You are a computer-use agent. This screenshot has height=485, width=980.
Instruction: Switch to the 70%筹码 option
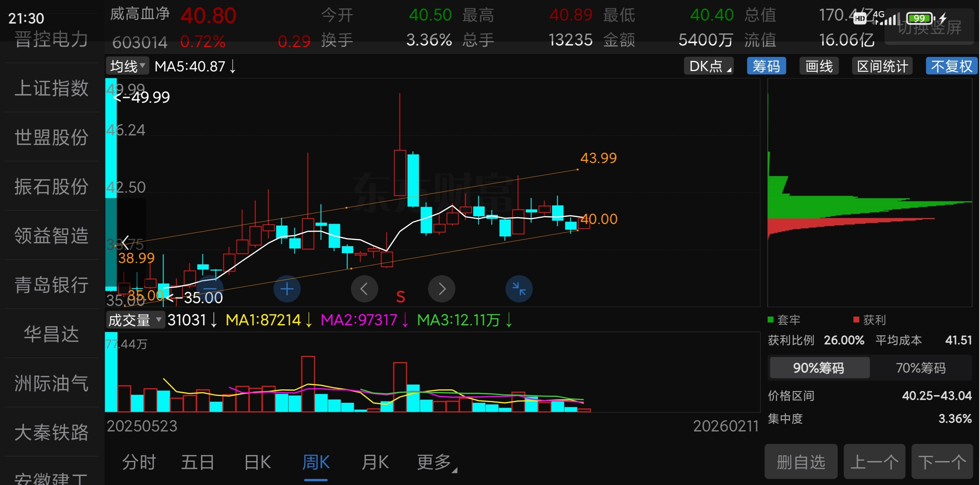920,368
